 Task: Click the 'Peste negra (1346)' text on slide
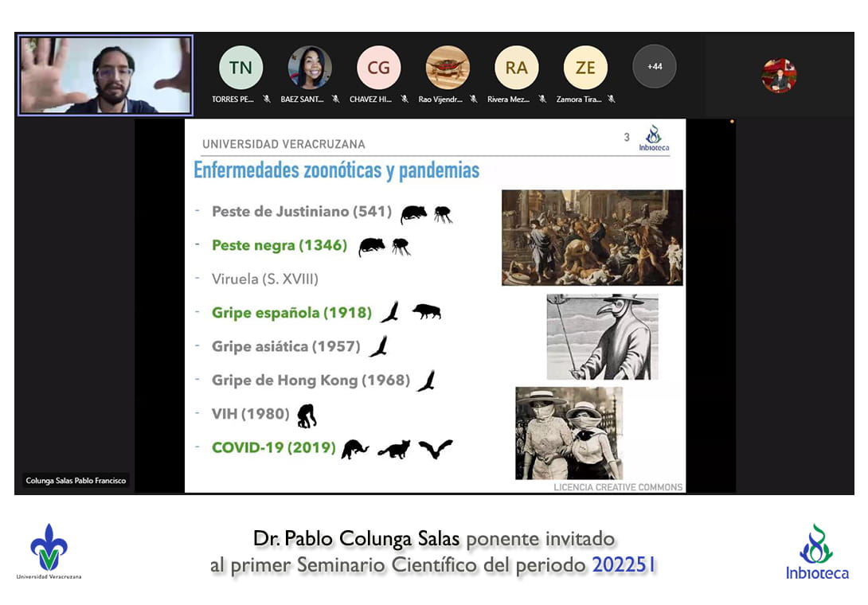(x=280, y=246)
